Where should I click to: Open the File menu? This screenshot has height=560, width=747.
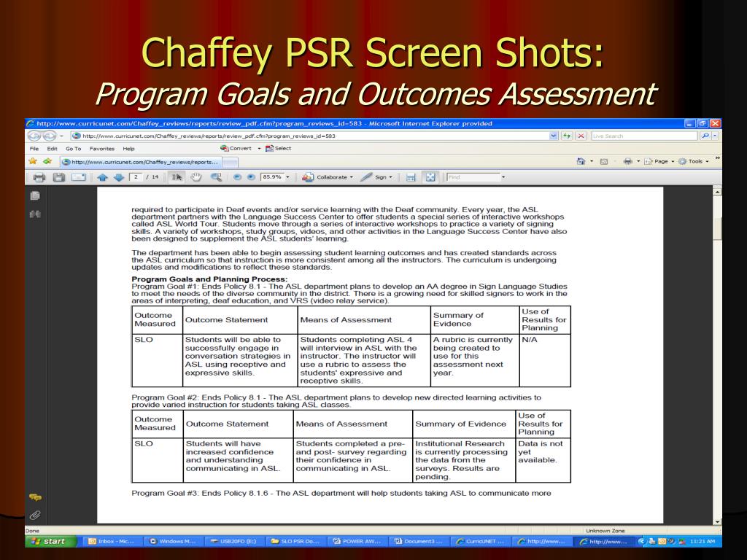click(x=34, y=149)
